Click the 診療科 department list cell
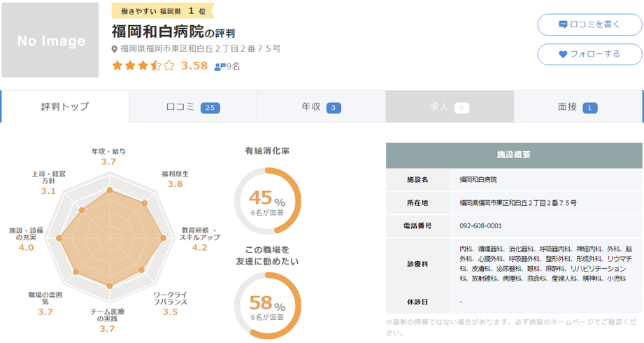Screen dimensions: 644x343 click(x=546, y=264)
